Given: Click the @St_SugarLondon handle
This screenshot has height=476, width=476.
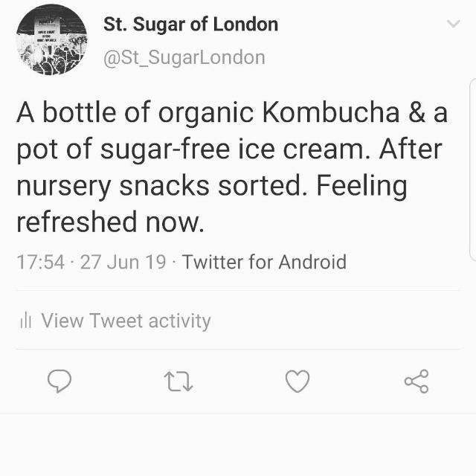Looking at the screenshot, I should pos(184,57).
